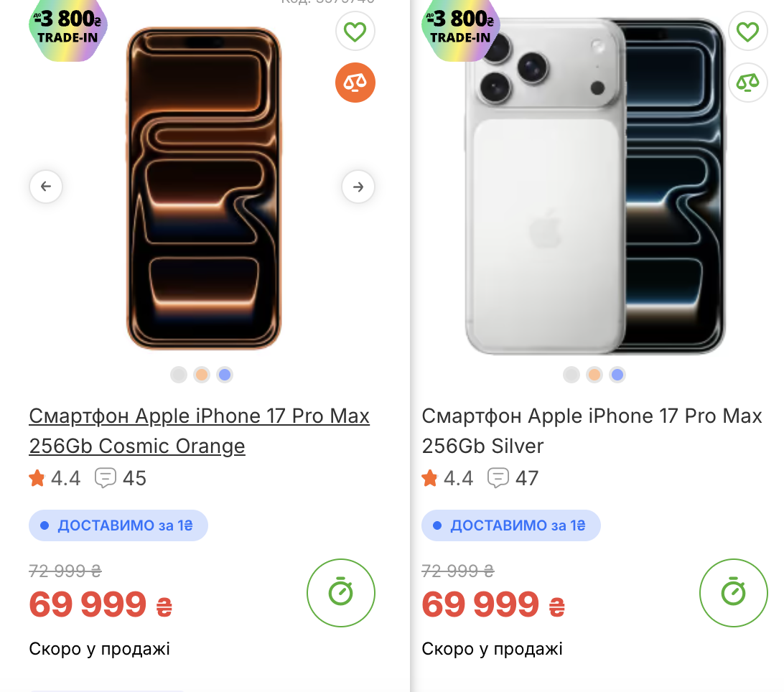Show next photo of orange iPhone
Viewport: 784px width, 692px height.
358,187
